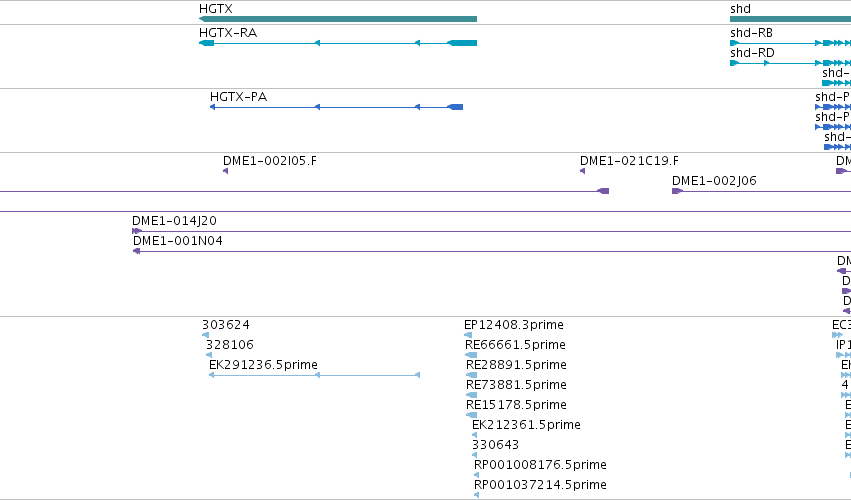Click the HGTX-RA transcript label

tap(228, 33)
